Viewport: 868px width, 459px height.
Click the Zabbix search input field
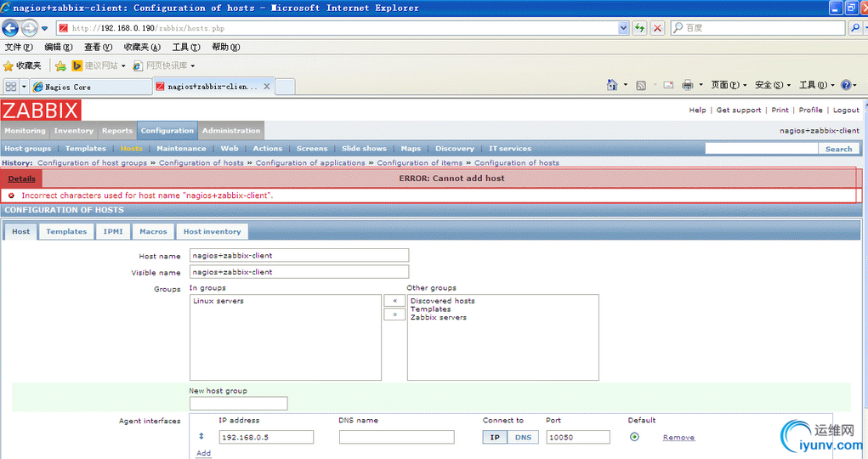(x=761, y=149)
